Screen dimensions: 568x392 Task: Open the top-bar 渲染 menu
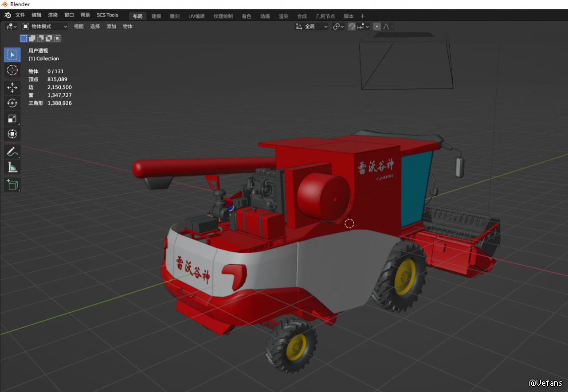[53, 15]
